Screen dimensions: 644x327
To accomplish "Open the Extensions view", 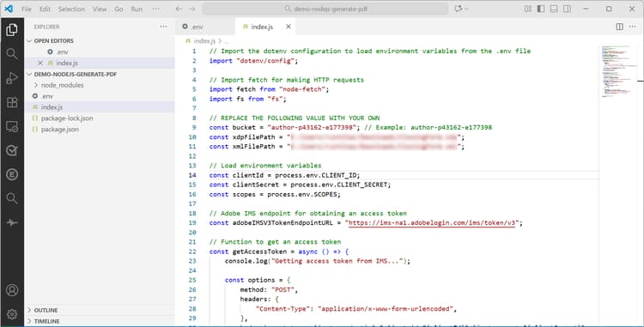I will tap(12, 102).
